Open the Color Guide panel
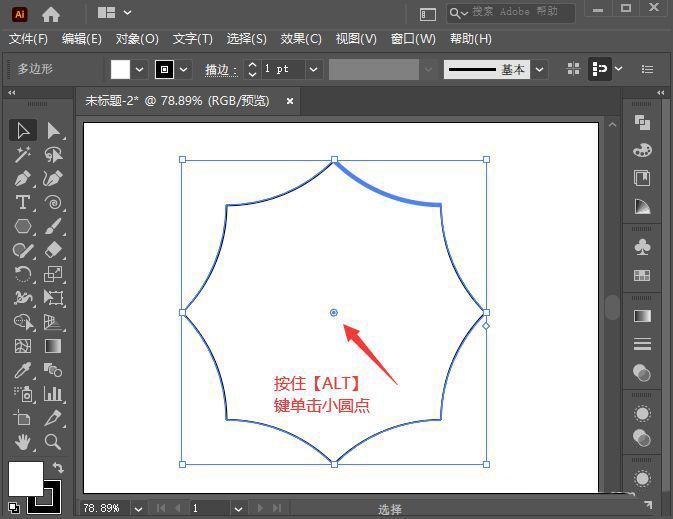Screen dimensions: 673x519 coord(642,206)
